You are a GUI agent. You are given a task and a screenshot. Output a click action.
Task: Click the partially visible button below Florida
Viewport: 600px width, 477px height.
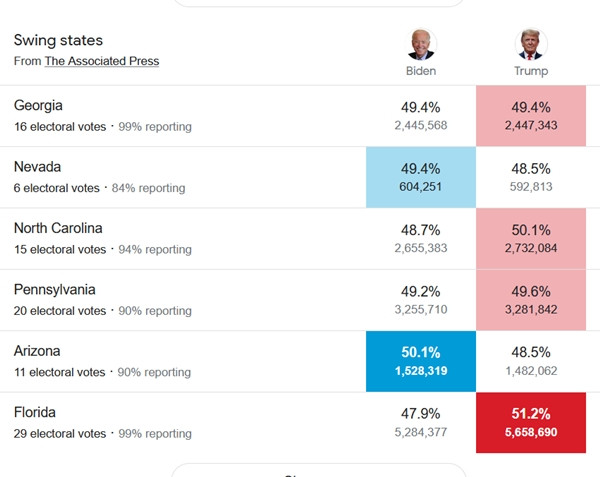[x=318, y=471]
